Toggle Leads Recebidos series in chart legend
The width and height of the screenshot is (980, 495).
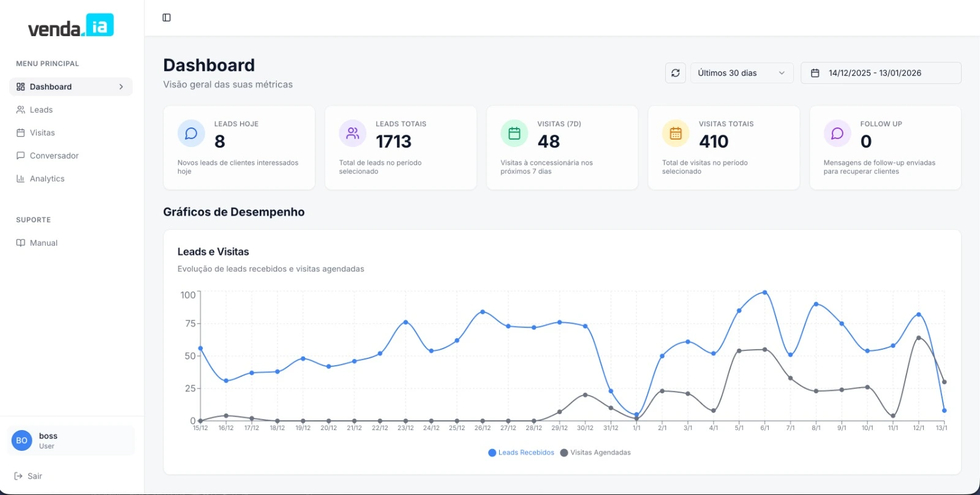pyautogui.click(x=521, y=453)
